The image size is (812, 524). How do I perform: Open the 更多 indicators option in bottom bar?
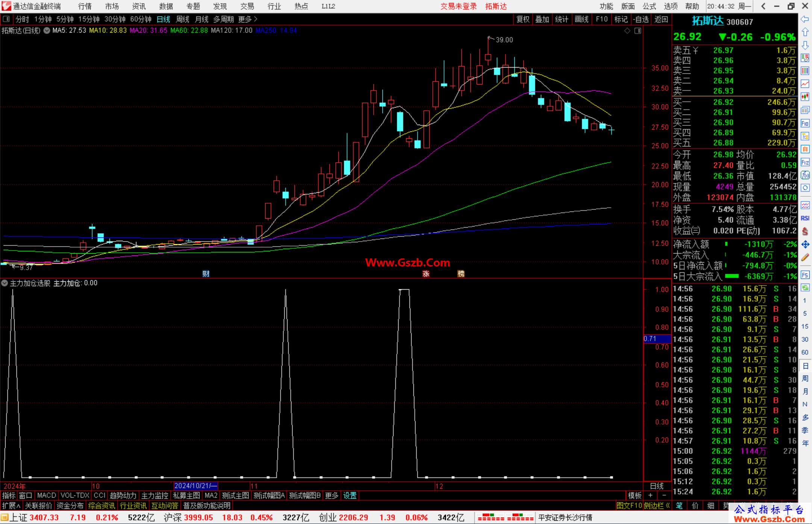coord(332,495)
